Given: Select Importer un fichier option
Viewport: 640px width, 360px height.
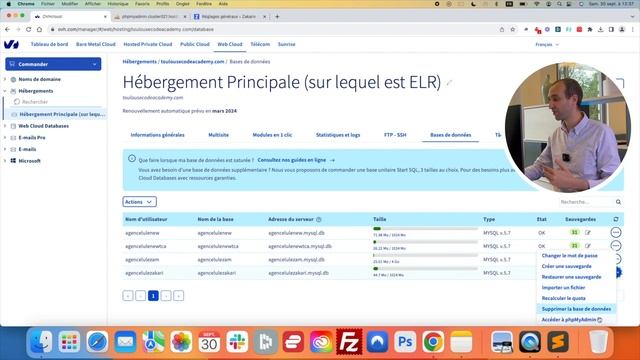Looking at the screenshot, I should click(563, 287).
